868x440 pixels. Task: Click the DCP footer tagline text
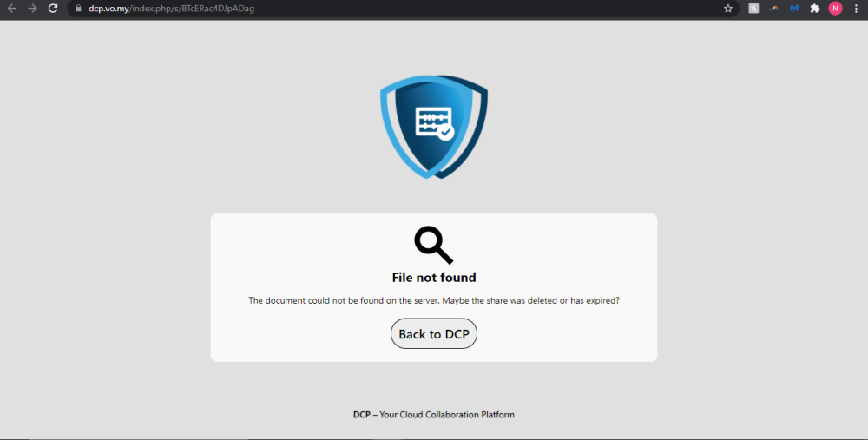pos(446,415)
